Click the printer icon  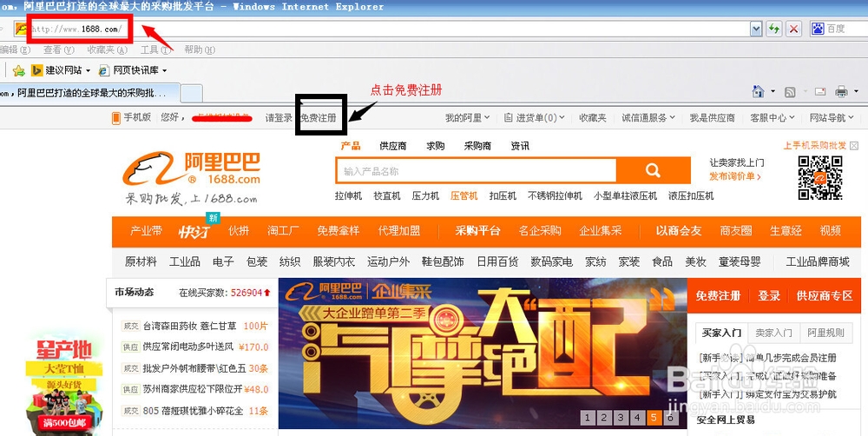click(841, 91)
